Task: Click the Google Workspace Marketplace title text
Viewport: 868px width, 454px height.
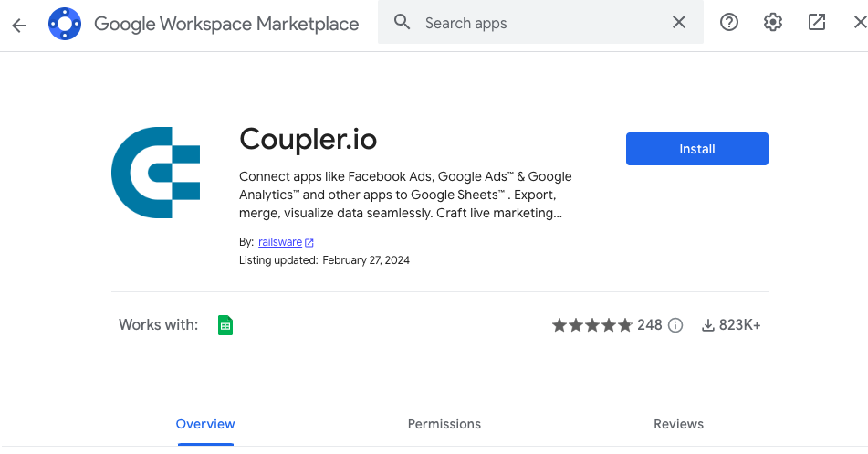Action: (226, 24)
